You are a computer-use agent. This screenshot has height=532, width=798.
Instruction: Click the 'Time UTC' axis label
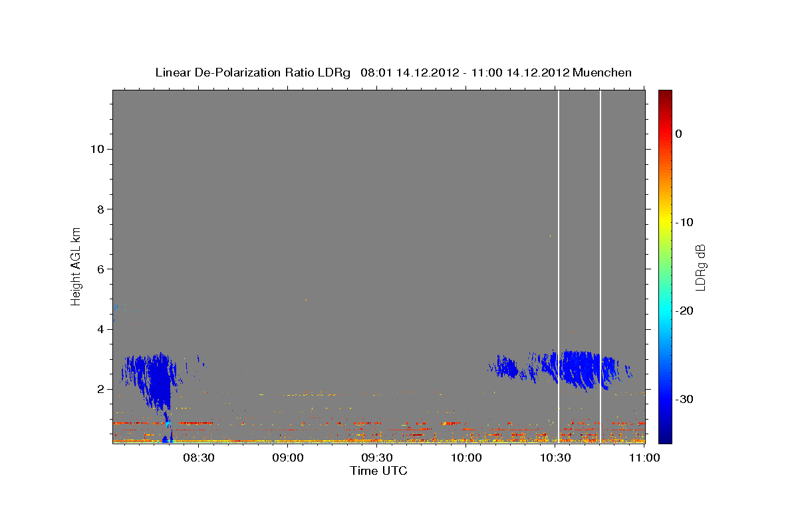tap(378, 471)
